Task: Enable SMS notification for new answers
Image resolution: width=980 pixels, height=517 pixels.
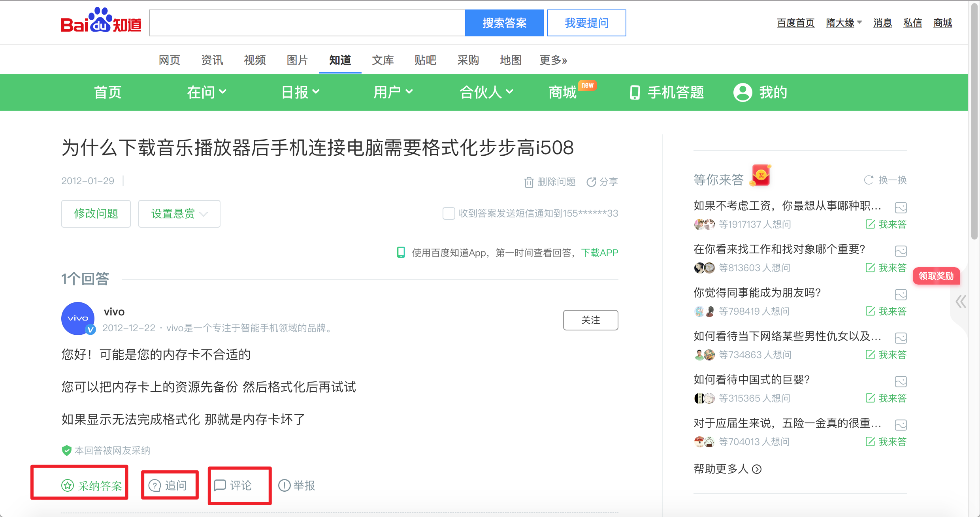Action: click(449, 213)
